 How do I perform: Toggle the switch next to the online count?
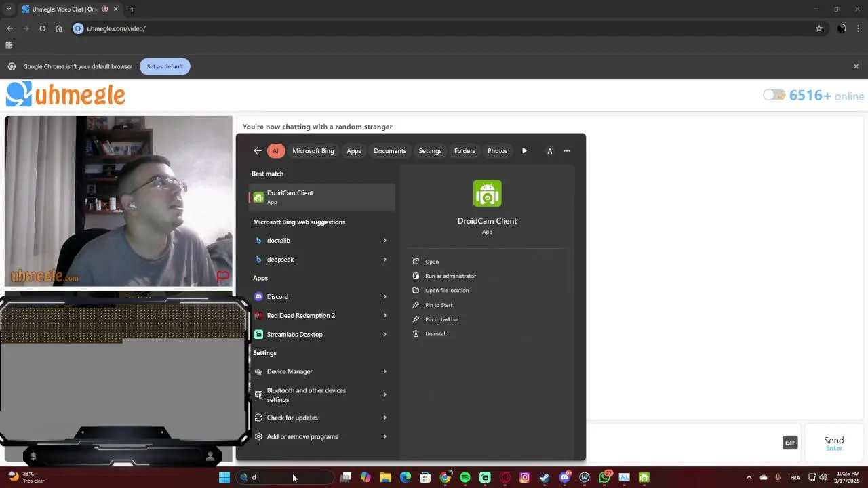(774, 95)
